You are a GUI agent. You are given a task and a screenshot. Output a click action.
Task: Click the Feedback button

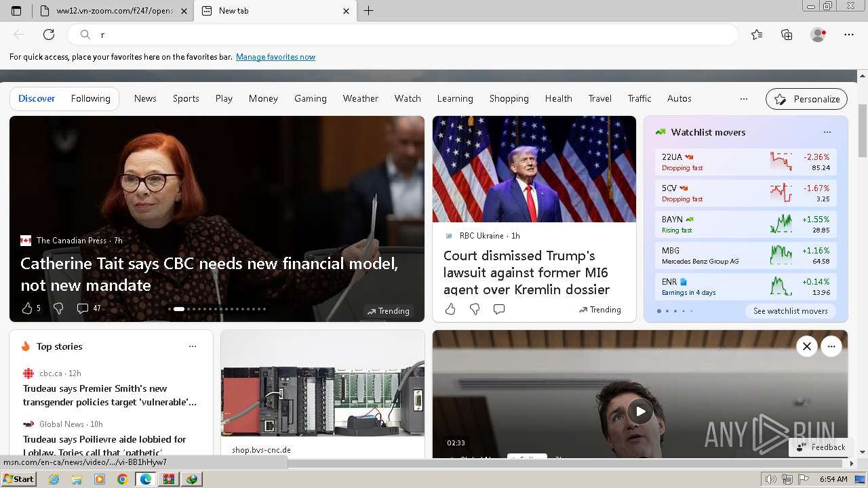click(x=821, y=447)
